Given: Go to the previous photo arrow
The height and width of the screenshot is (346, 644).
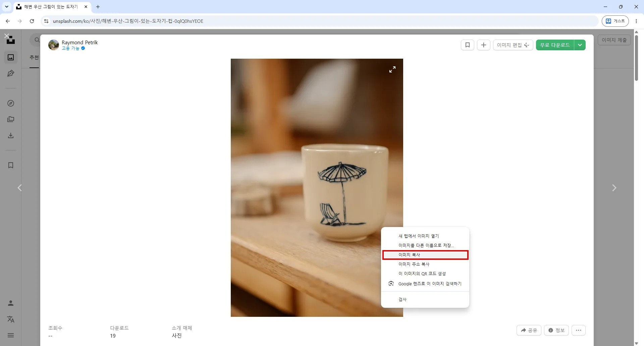Looking at the screenshot, I should [20, 188].
